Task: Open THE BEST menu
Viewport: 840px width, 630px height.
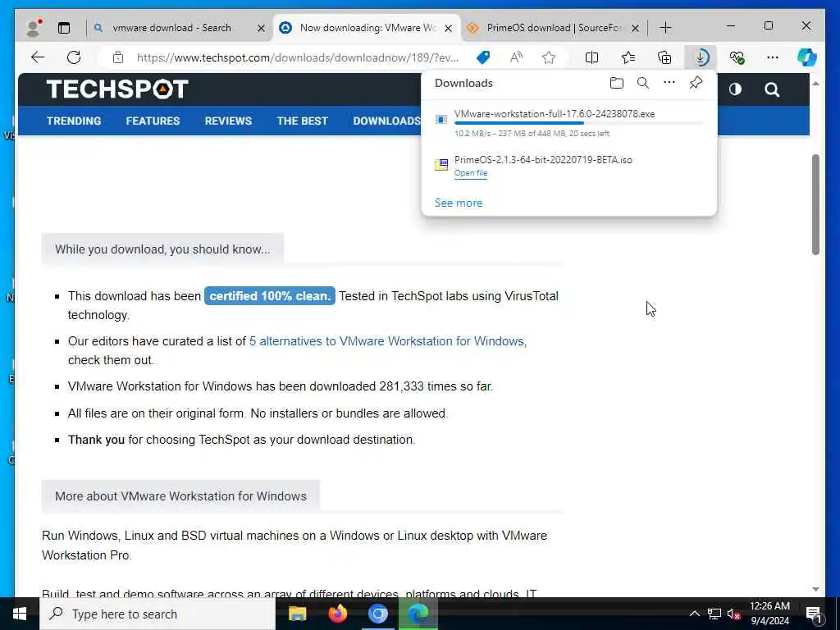Action: pos(302,121)
